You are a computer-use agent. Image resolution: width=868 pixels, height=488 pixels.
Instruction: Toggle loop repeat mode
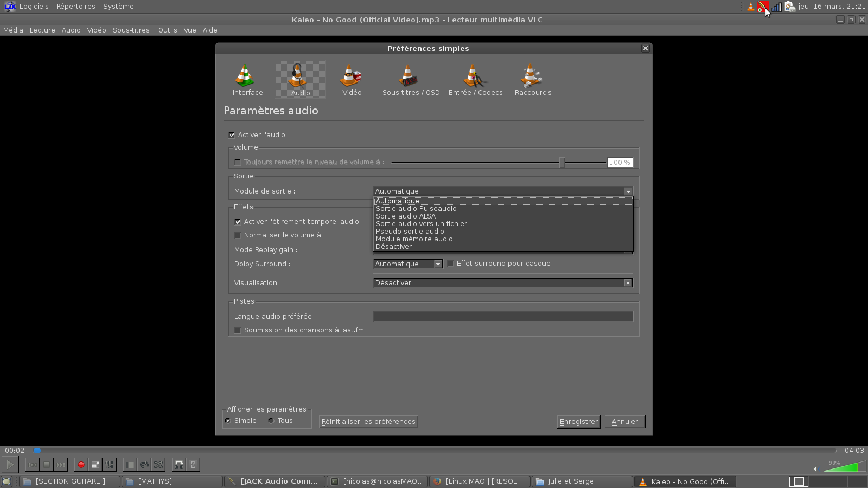click(x=144, y=465)
